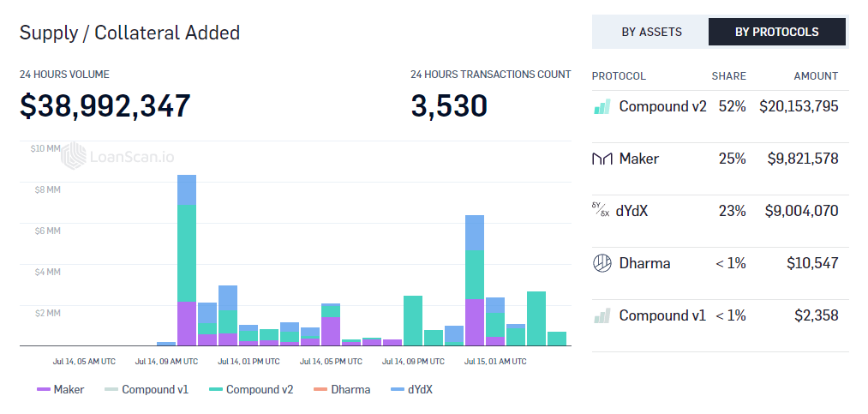This screenshot has width=868, height=414.
Task: Click the Maker protocol logo icon
Action: (602, 159)
